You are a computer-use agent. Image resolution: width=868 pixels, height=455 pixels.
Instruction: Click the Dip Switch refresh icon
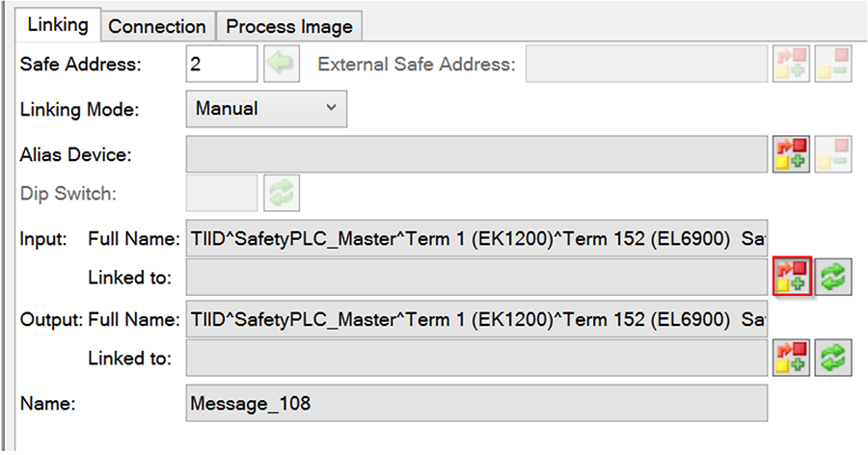(x=282, y=193)
